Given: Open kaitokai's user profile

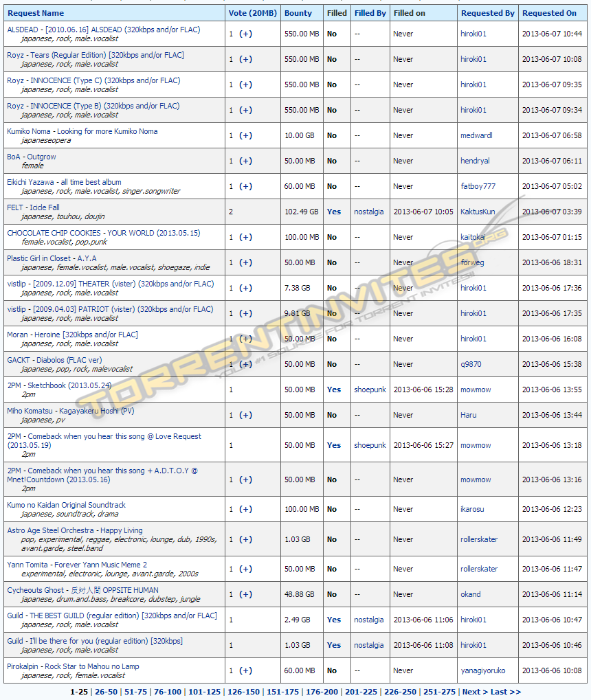Looking at the screenshot, I should coord(473,238).
